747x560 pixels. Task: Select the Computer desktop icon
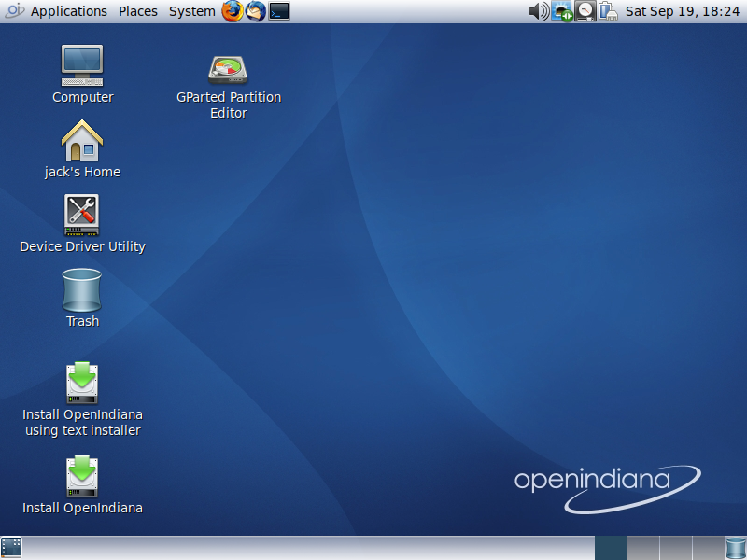tap(82, 65)
